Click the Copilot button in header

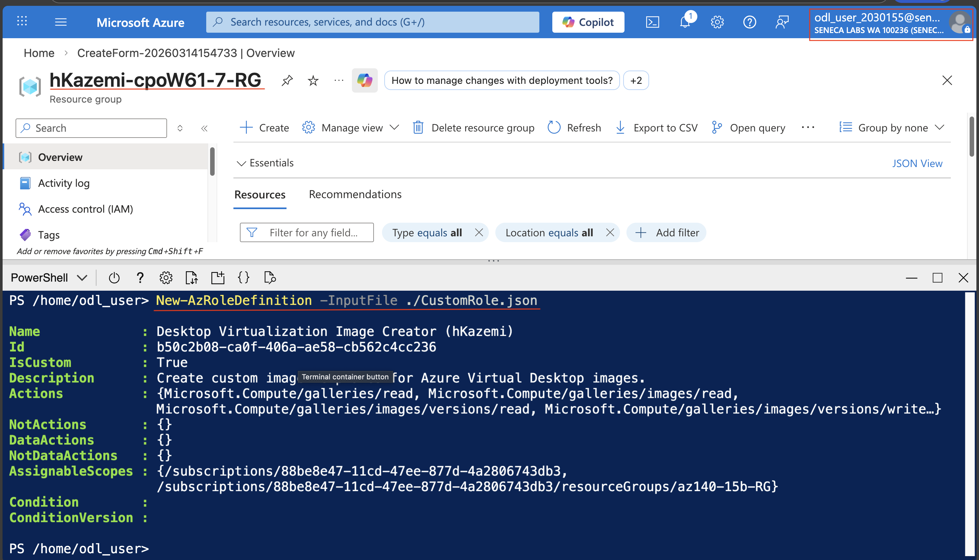click(588, 22)
